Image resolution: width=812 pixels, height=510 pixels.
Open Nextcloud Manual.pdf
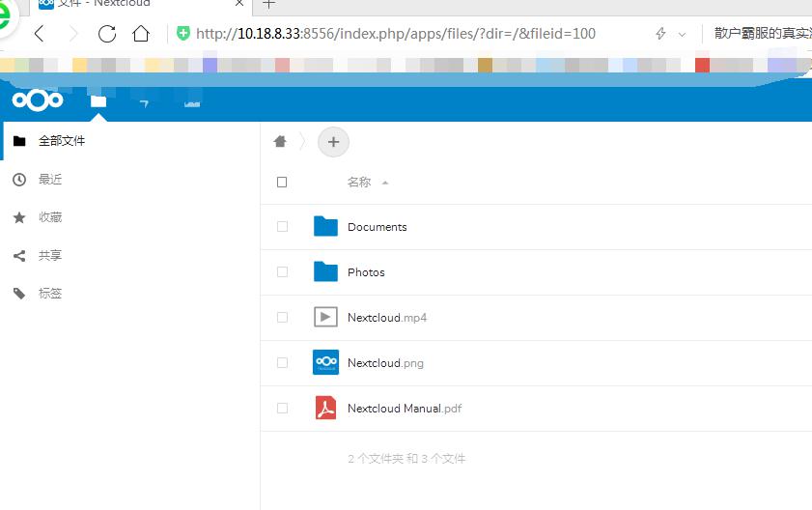pyautogui.click(x=405, y=409)
